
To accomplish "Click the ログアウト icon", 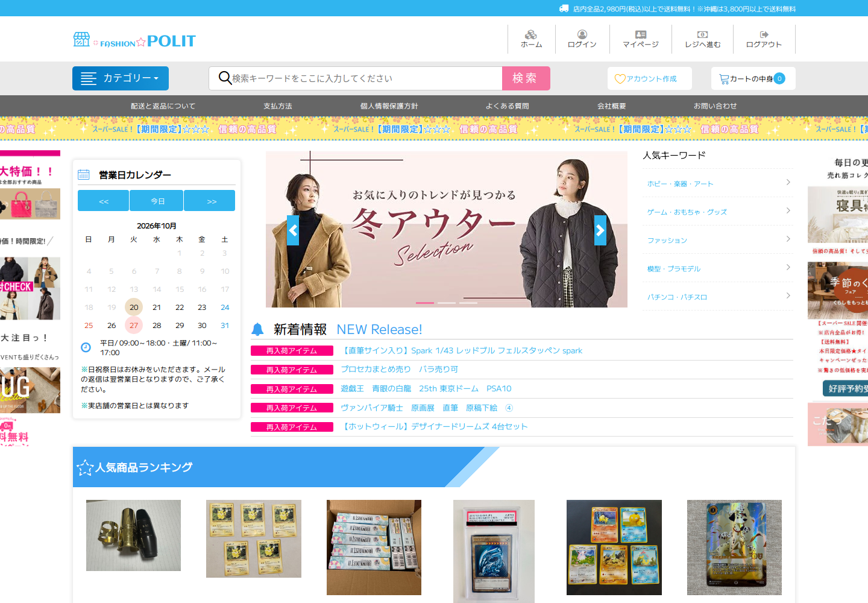I will [x=764, y=39].
